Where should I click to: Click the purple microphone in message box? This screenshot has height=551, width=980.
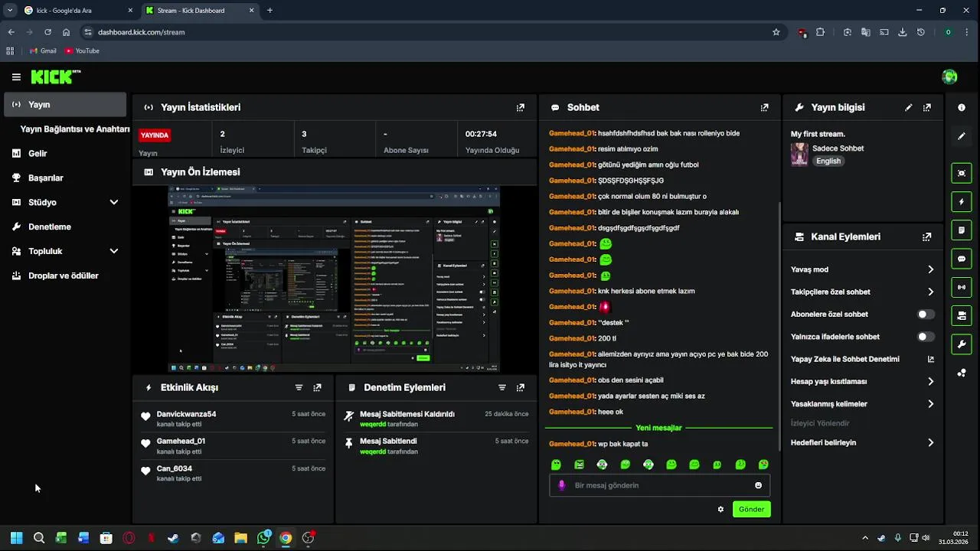coord(562,485)
